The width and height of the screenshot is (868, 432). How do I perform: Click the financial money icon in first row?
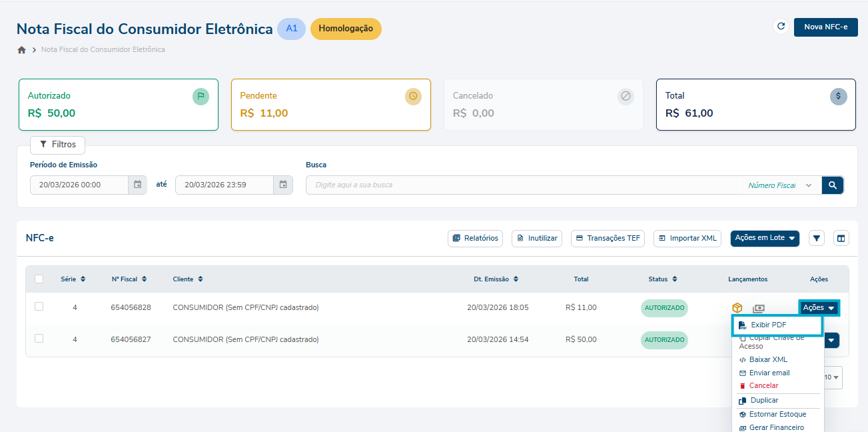point(758,308)
